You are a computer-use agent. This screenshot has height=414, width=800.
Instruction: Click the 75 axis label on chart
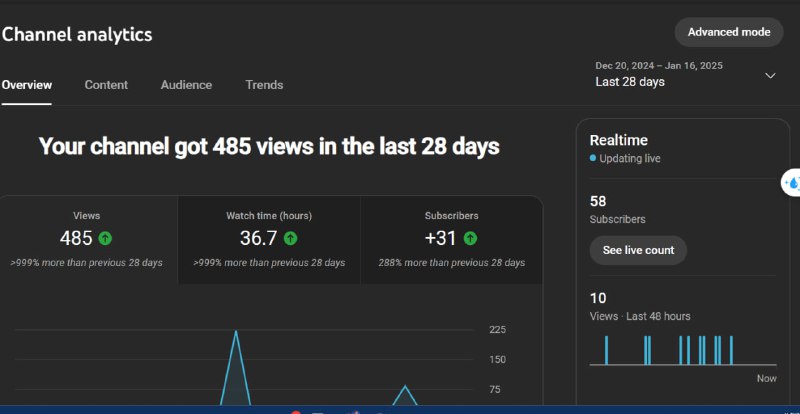494,389
